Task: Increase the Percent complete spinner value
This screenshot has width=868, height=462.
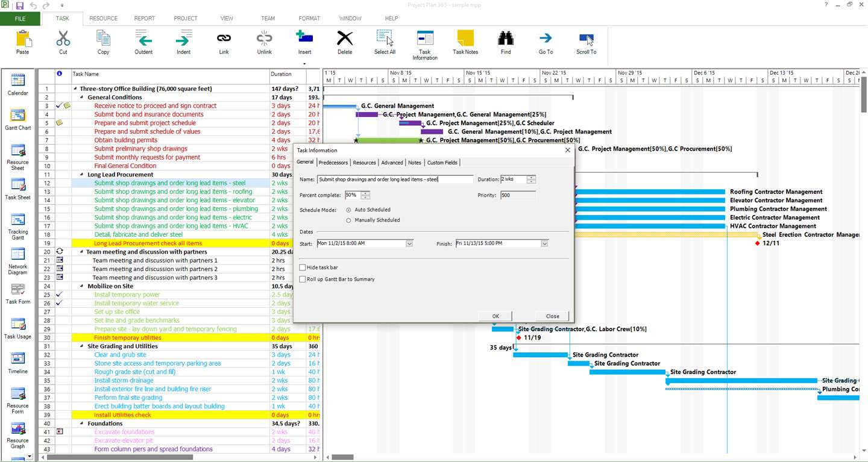Action: click(365, 193)
